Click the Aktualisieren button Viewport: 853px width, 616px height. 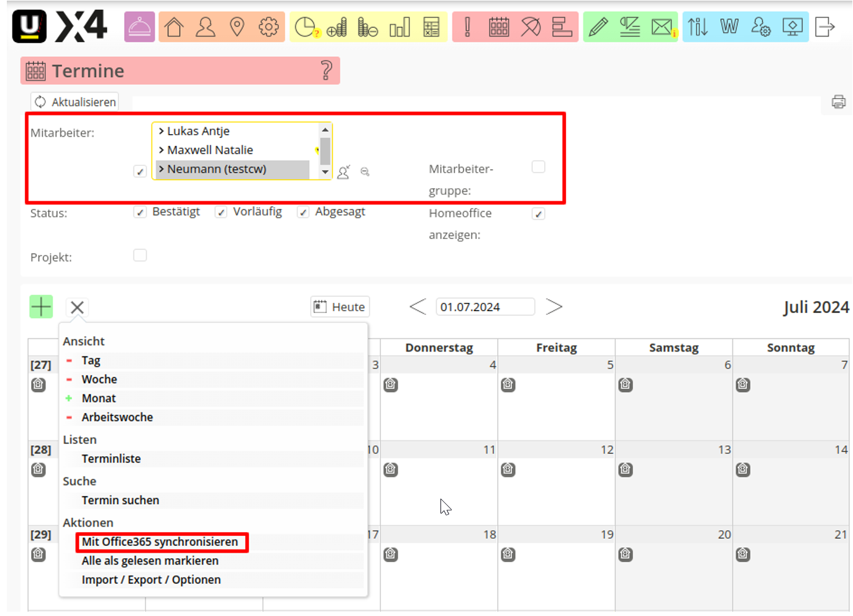click(75, 102)
